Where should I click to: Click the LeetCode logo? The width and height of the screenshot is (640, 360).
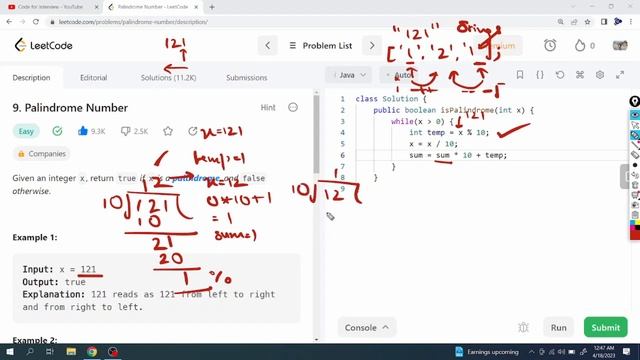(x=43, y=45)
